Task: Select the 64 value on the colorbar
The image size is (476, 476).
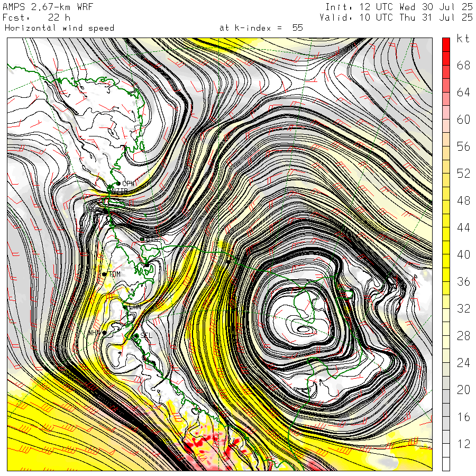Action: pos(463,92)
